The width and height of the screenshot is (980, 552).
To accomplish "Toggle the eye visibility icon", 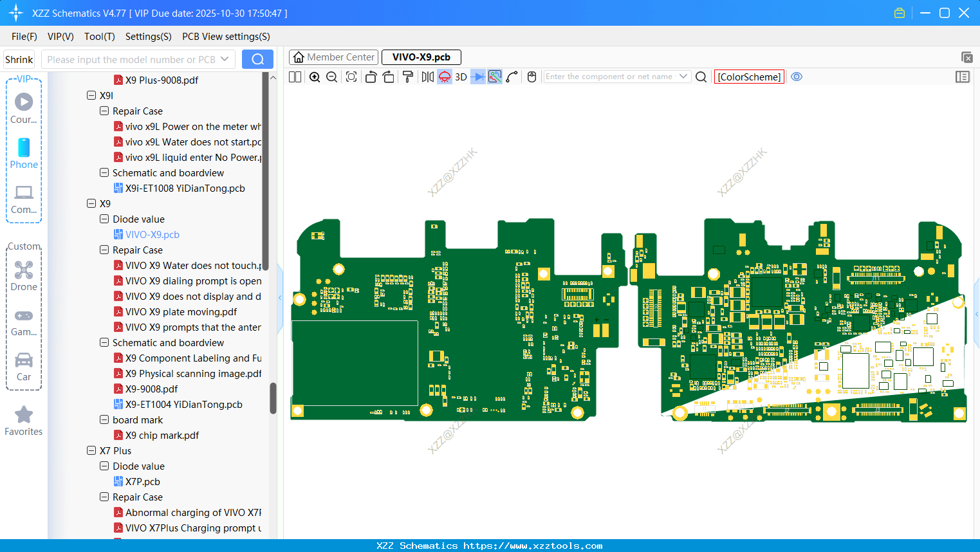I will [797, 77].
